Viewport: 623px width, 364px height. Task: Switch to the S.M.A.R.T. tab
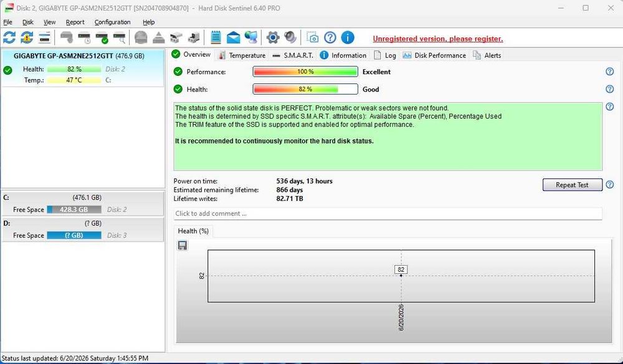pyautogui.click(x=293, y=55)
